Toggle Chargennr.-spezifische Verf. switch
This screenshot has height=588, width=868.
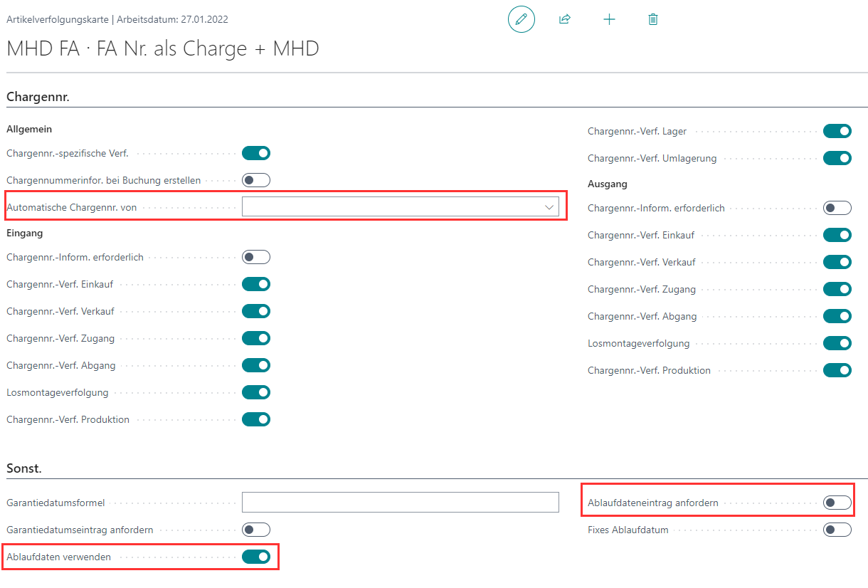coord(256,153)
